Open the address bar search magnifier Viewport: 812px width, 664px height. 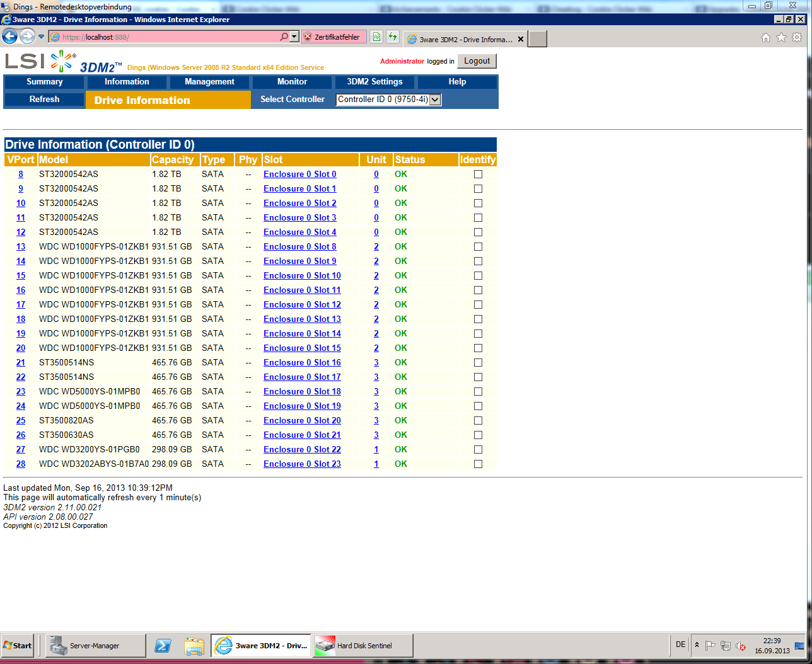pos(284,37)
